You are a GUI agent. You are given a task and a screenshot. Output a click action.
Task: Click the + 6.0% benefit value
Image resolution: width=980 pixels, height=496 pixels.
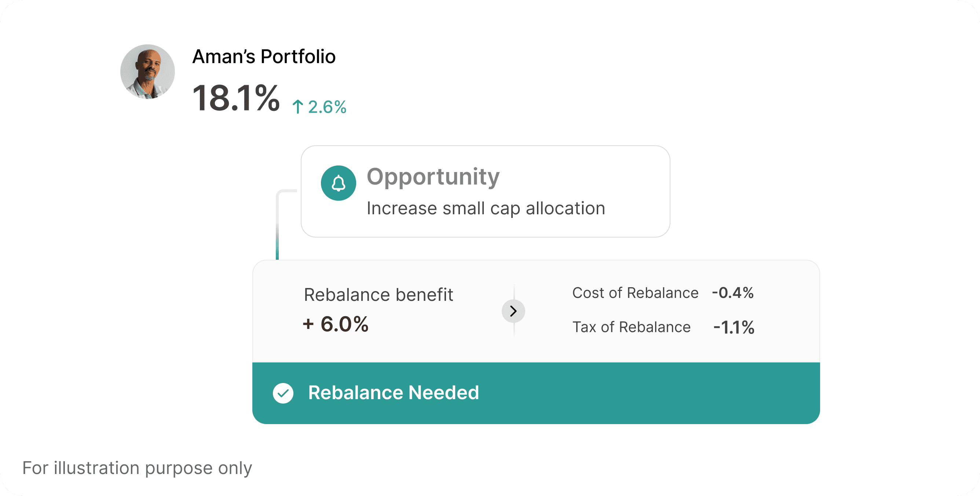point(336,324)
